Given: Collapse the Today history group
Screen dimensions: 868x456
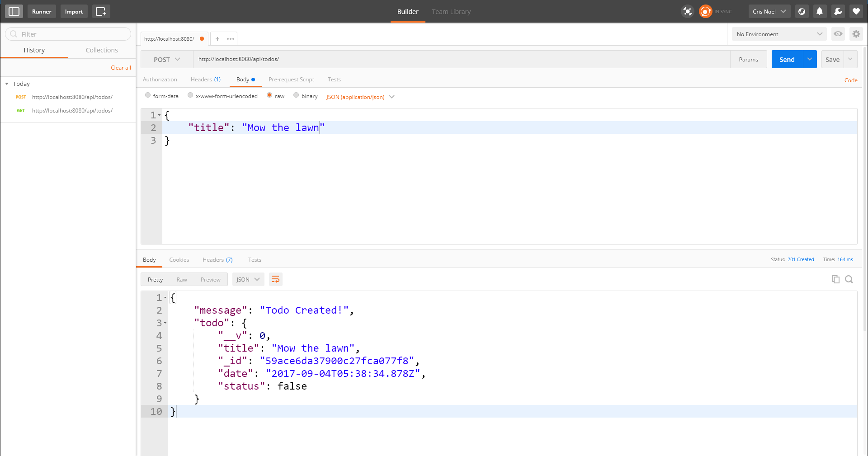Looking at the screenshot, I should tap(7, 84).
